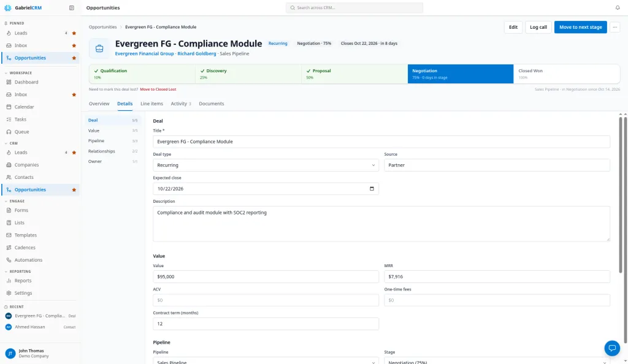Click the Search across CRM field

[x=354, y=7]
